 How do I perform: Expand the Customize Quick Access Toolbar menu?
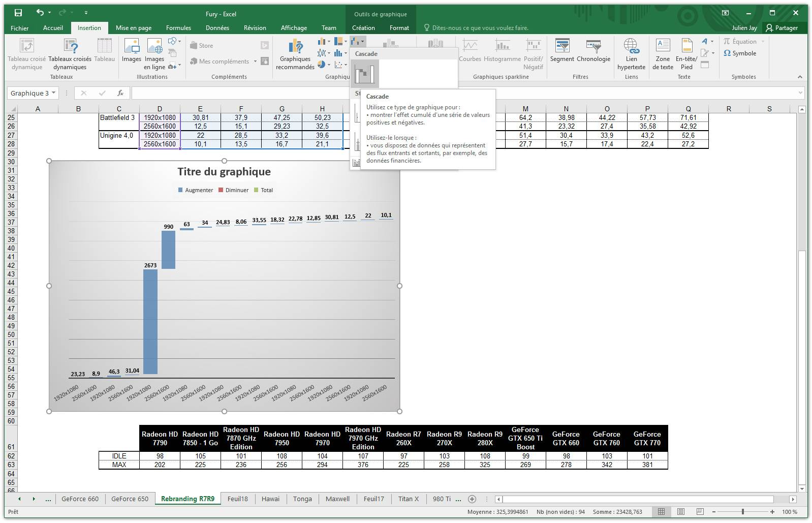coord(86,13)
